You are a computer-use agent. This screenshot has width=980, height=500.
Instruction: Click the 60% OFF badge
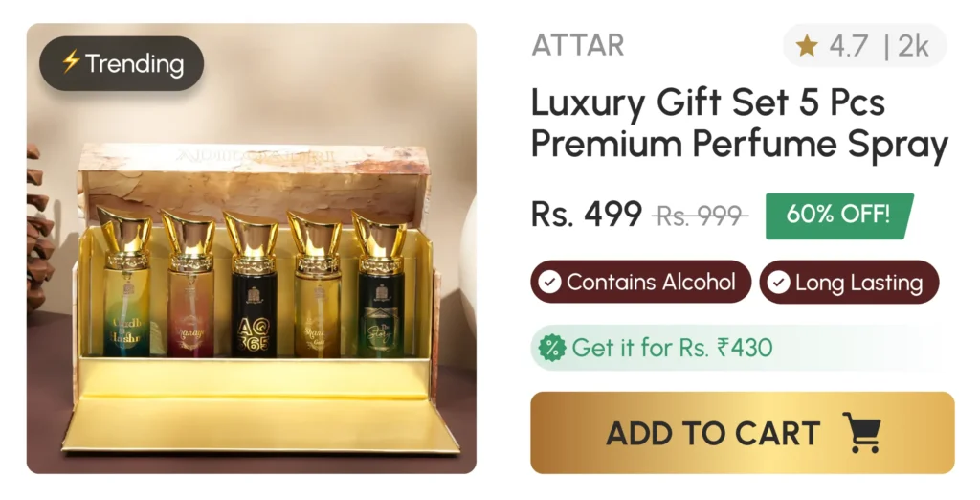point(839,216)
